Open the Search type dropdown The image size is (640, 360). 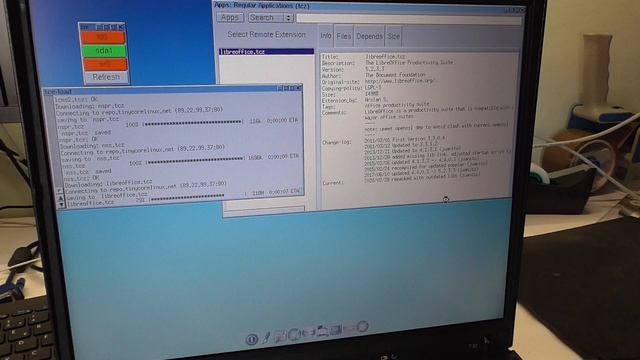[x=271, y=18]
